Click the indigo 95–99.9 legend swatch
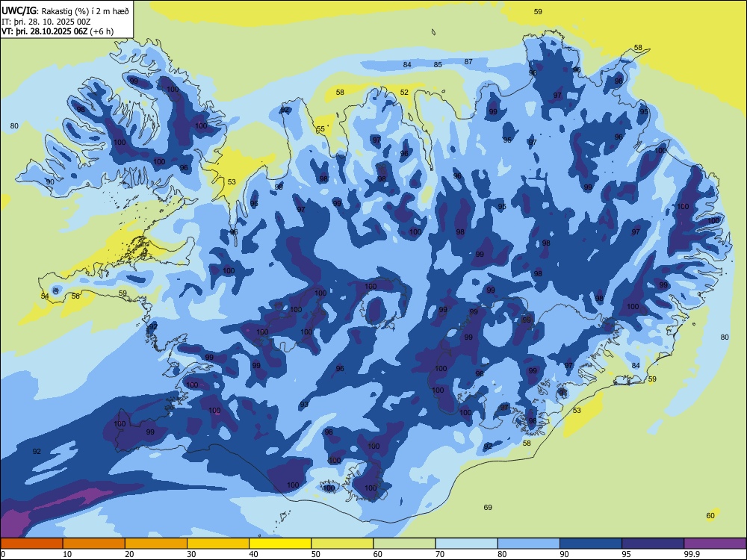747x560 pixels. tap(653, 544)
